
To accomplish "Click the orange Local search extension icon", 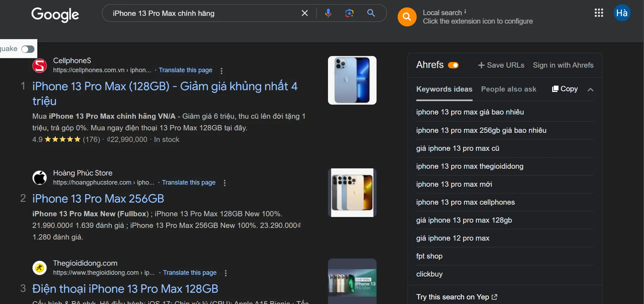I will point(407,17).
